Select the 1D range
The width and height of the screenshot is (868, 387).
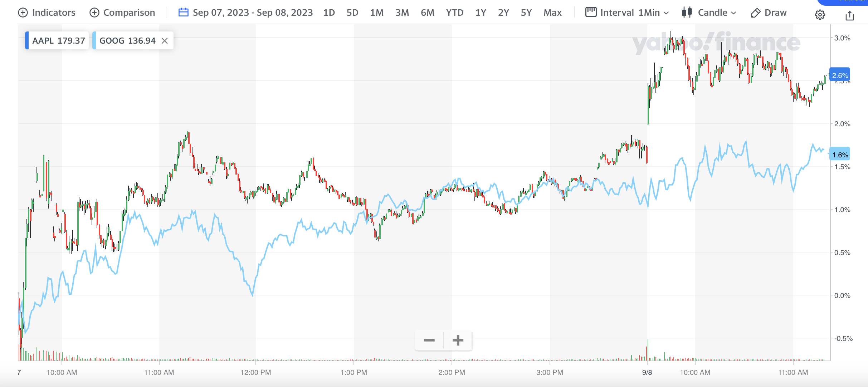(329, 13)
